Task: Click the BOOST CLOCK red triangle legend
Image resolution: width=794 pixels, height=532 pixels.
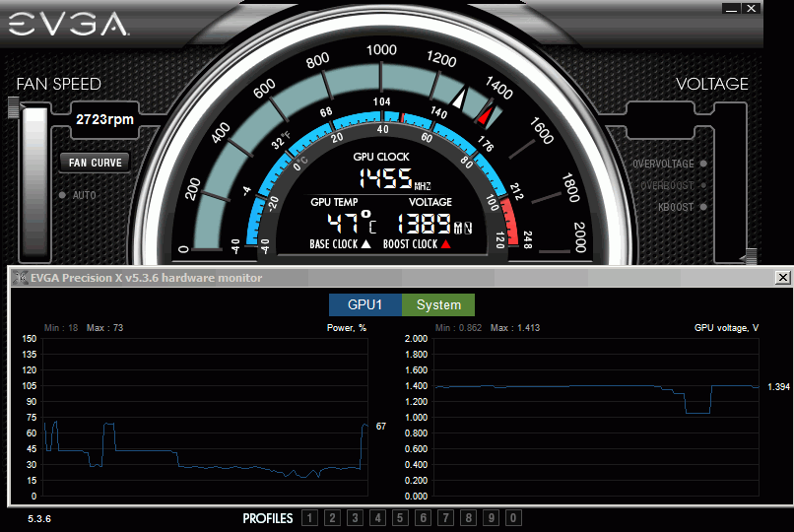Action: (417, 244)
